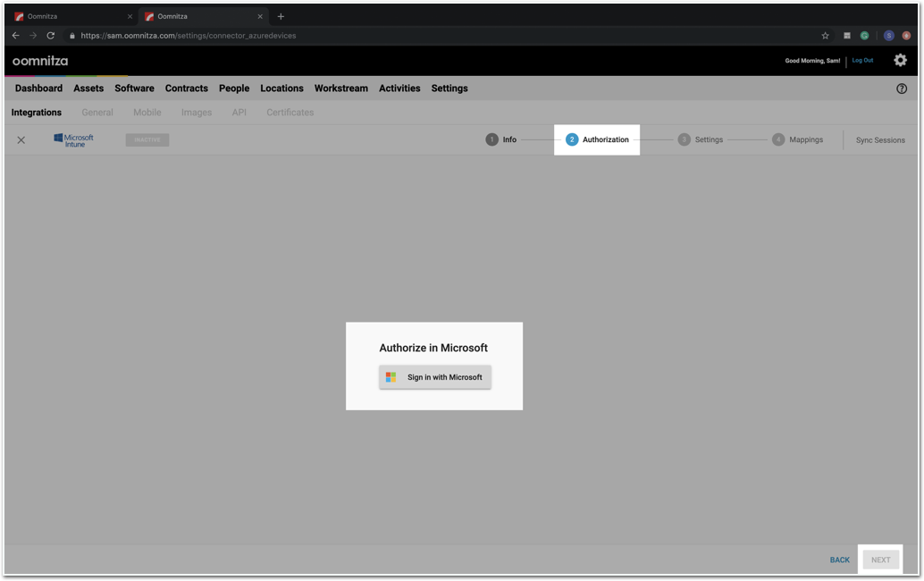Open the help question mark icon
The image size is (924, 581).
pos(901,88)
